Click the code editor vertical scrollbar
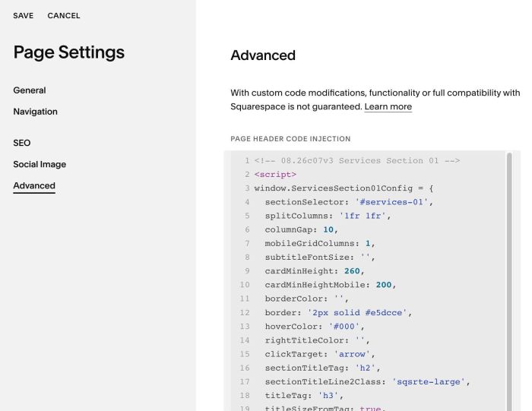Viewport: 532px width, 411px height. click(509, 281)
